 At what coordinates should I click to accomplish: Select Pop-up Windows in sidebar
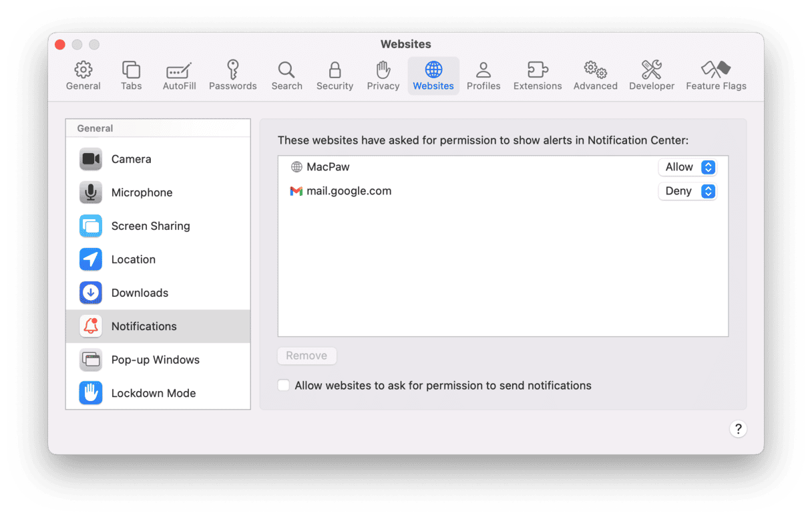coord(155,360)
